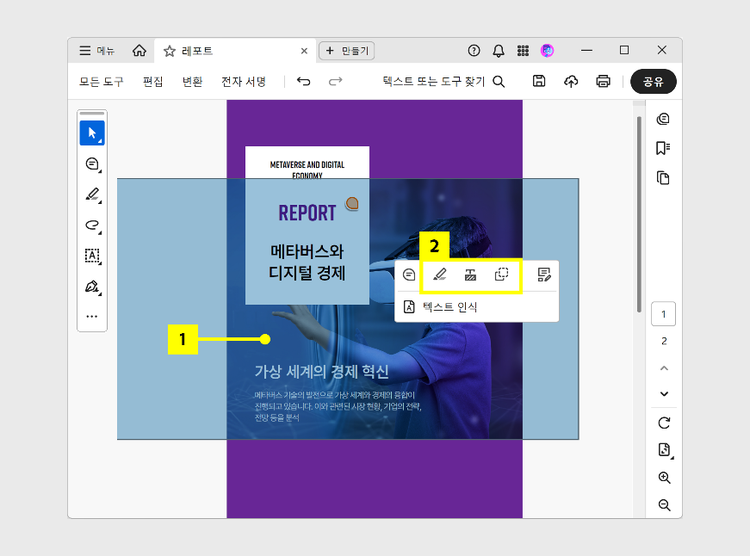
Task: Open 편집 menu
Action: [x=153, y=81]
